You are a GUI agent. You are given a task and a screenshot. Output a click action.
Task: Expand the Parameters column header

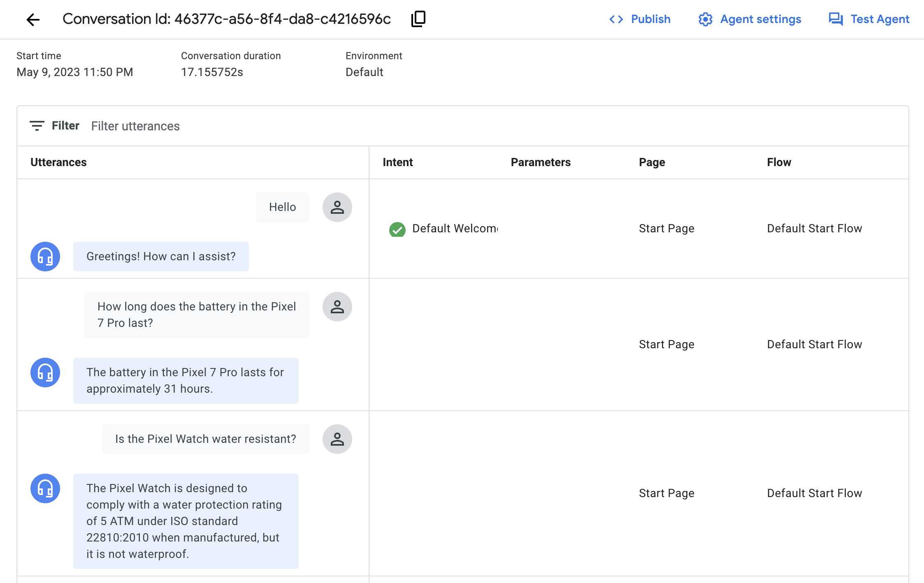[x=541, y=161]
